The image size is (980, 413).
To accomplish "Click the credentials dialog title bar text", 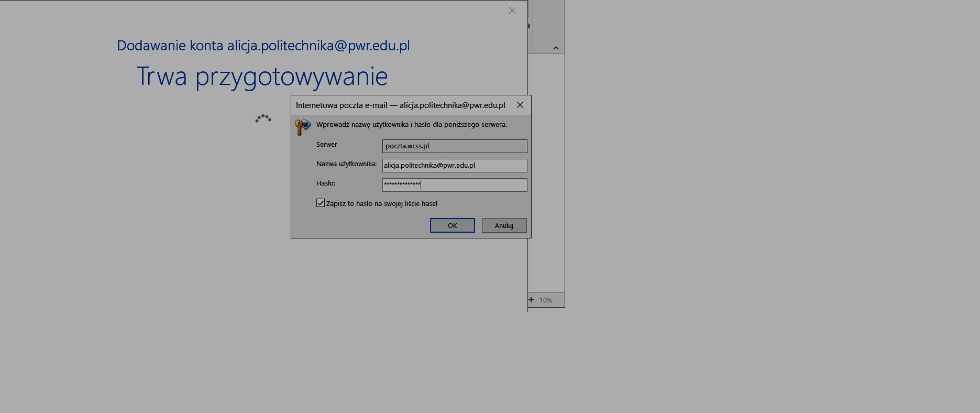I will tap(400, 105).
